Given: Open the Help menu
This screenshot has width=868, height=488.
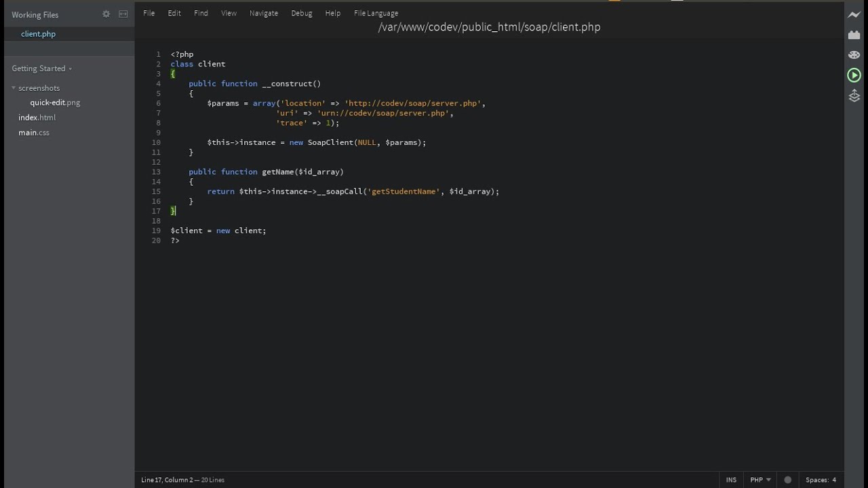Looking at the screenshot, I should pyautogui.click(x=332, y=13).
